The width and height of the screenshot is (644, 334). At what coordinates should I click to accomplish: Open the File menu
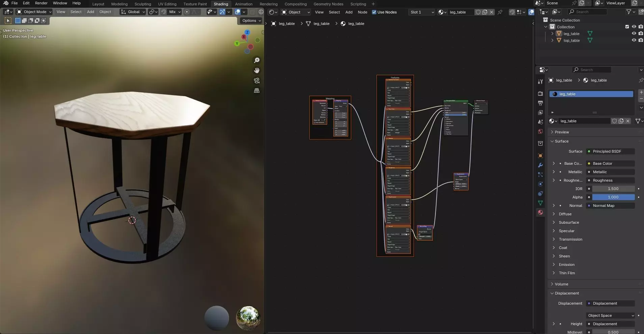pyautogui.click(x=15, y=3)
